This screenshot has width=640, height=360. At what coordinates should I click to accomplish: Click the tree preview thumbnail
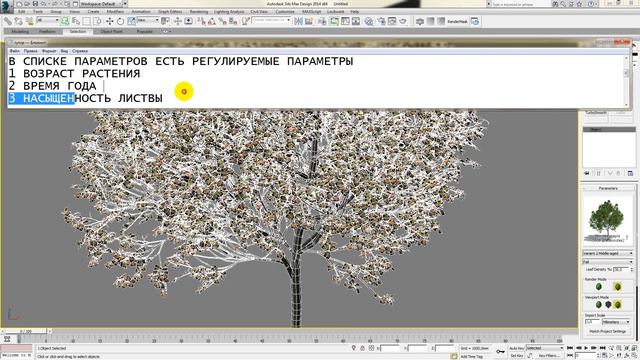tap(607, 220)
